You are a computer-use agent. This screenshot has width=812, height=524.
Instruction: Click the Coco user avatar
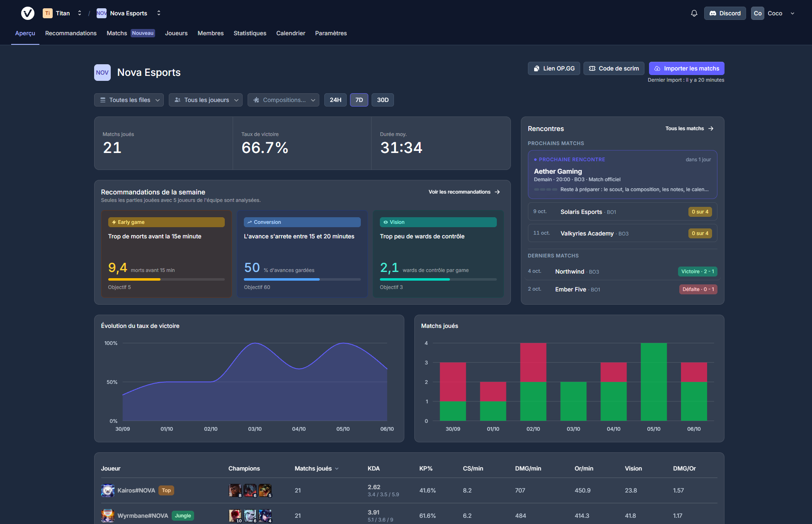pos(757,13)
